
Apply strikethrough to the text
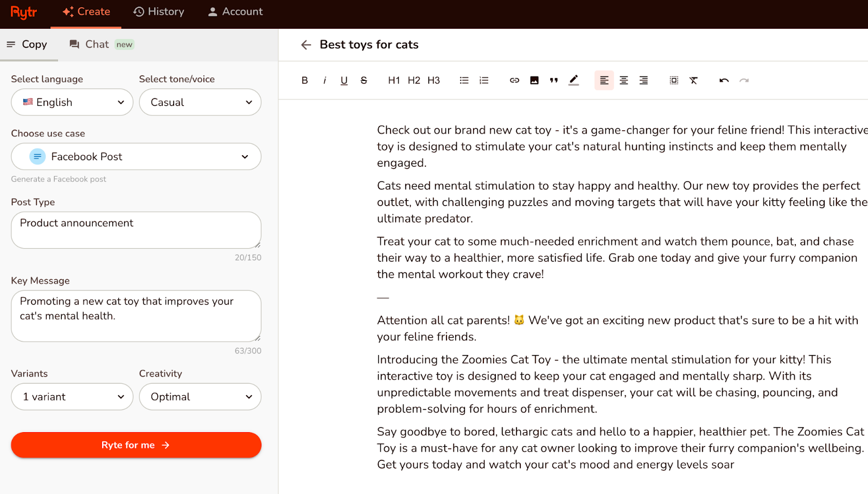click(x=363, y=80)
